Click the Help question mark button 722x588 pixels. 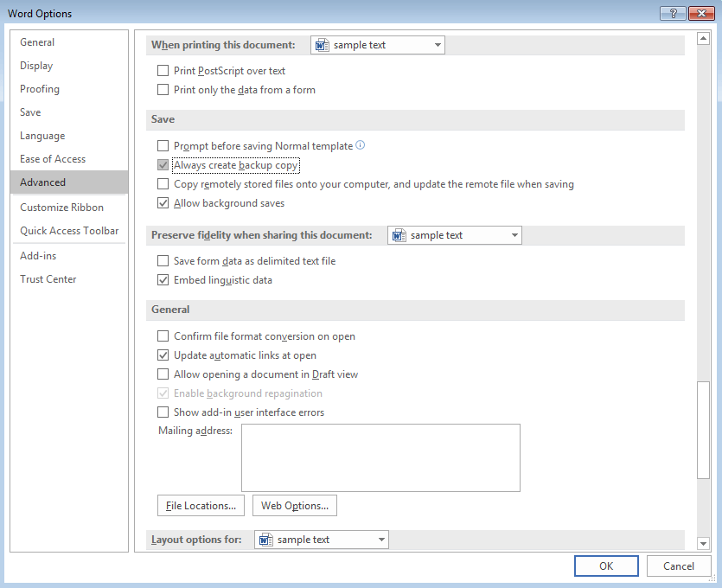point(673,13)
